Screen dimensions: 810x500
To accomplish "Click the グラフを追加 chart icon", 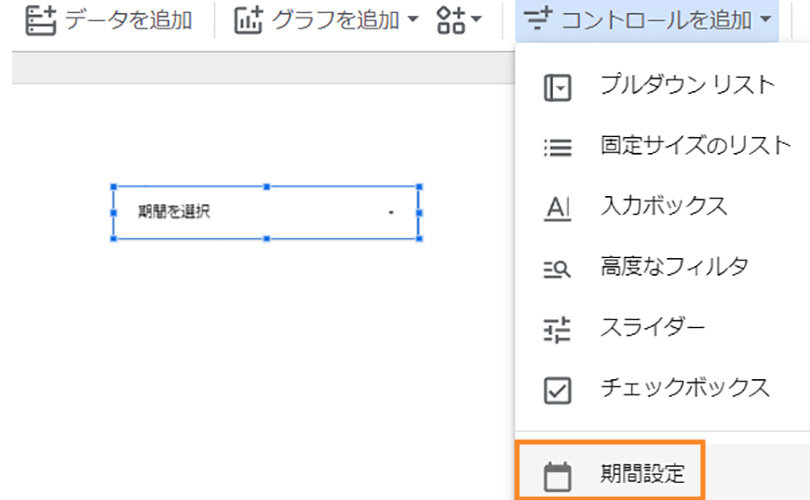I will (247, 20).
